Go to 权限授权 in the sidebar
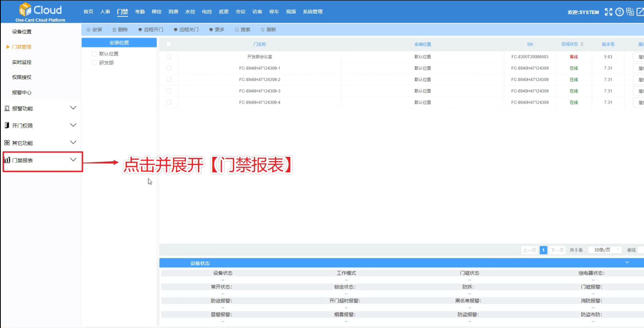This screenshot has width=644, height=328. (22, 77)
